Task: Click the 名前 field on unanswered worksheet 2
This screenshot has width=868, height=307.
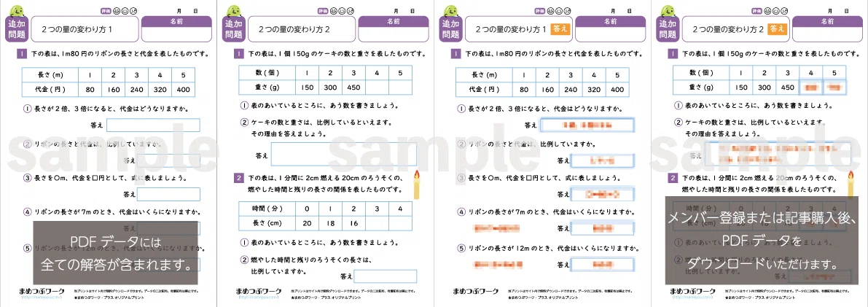Action: point(394,29)
